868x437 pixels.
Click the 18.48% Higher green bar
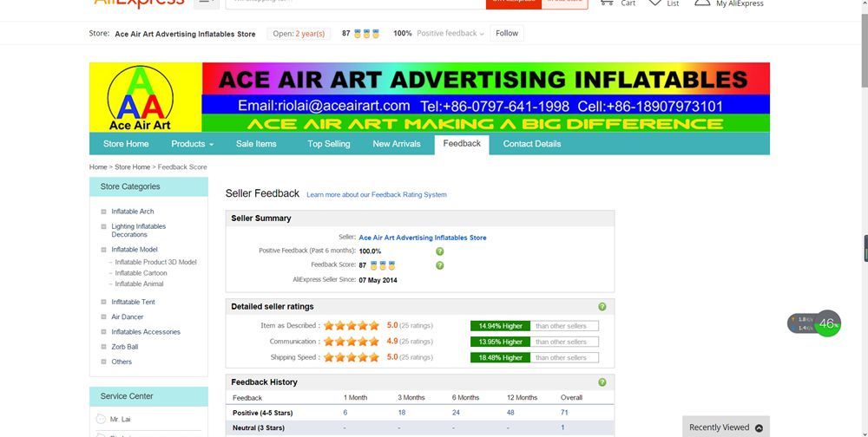(501, 357)
